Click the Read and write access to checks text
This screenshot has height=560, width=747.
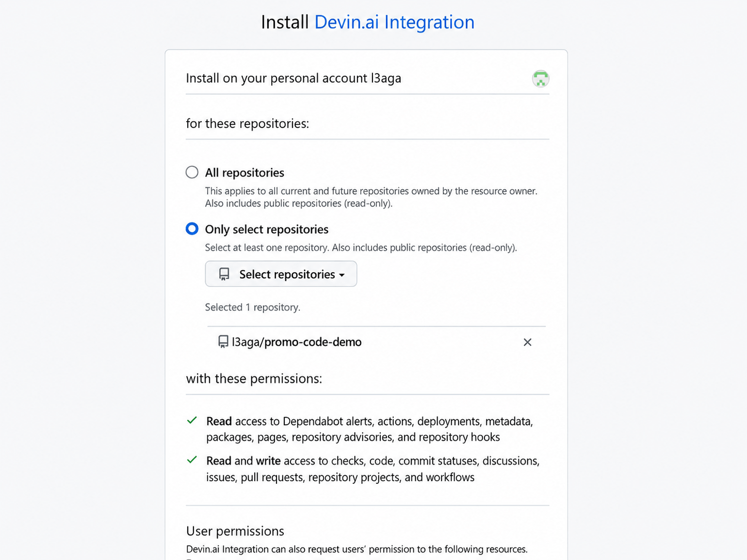[373, 469]
